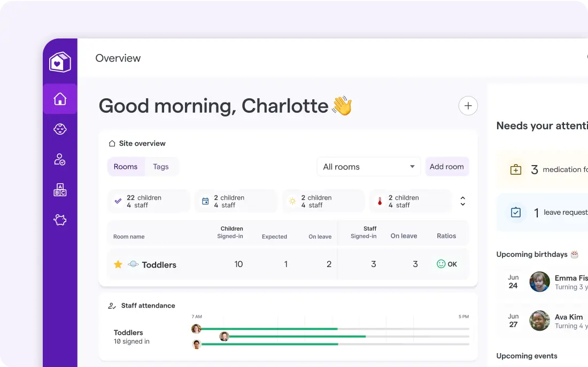588x367 pixels.
Task: Click Toddlers children on leave value 2
Action: pyautogui.click(x=329, y=264)
